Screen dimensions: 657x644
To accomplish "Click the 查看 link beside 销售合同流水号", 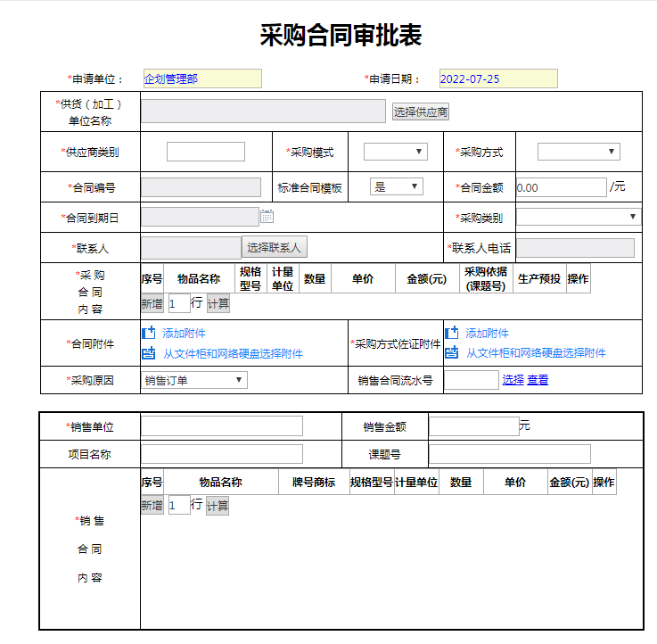I will coord(538,380).
